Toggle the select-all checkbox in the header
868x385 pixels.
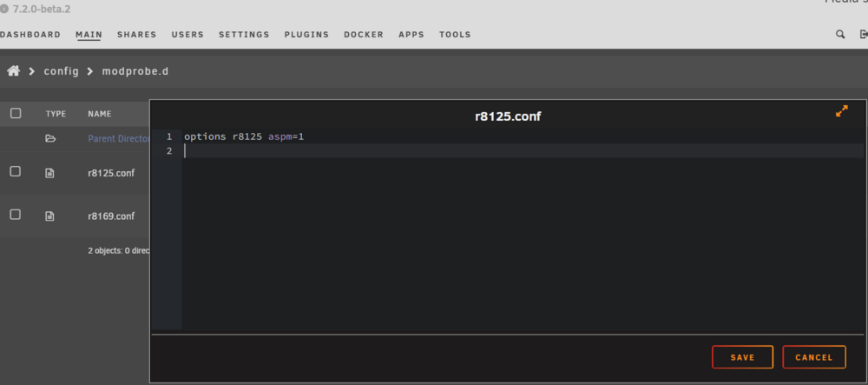tap(16, 113)
